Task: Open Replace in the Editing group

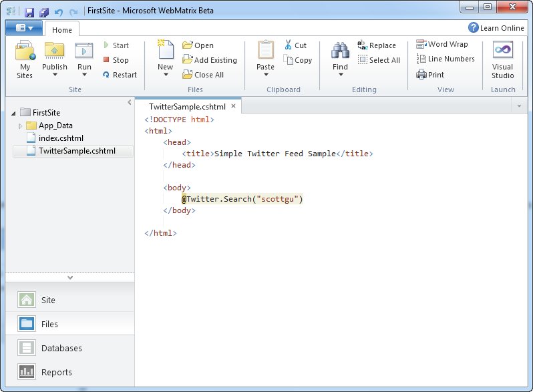Action: tap(376, 45)
